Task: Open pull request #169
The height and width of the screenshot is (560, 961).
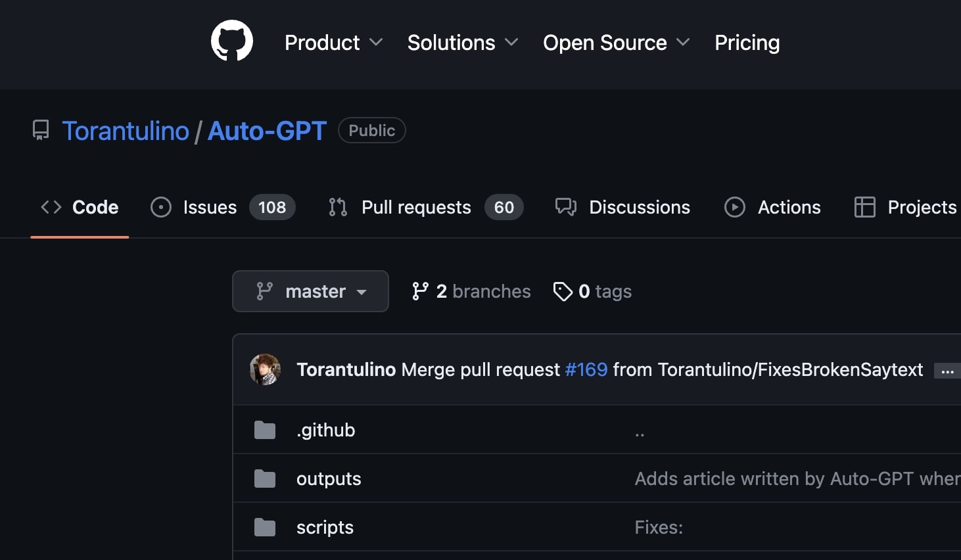Action: click(x=586, y=369)
